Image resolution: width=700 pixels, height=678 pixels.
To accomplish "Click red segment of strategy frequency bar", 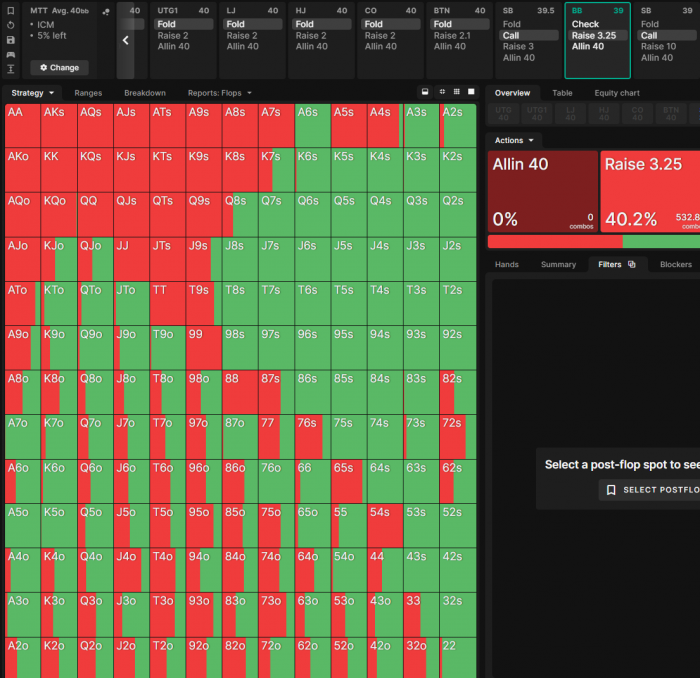I will click(555, 241).
